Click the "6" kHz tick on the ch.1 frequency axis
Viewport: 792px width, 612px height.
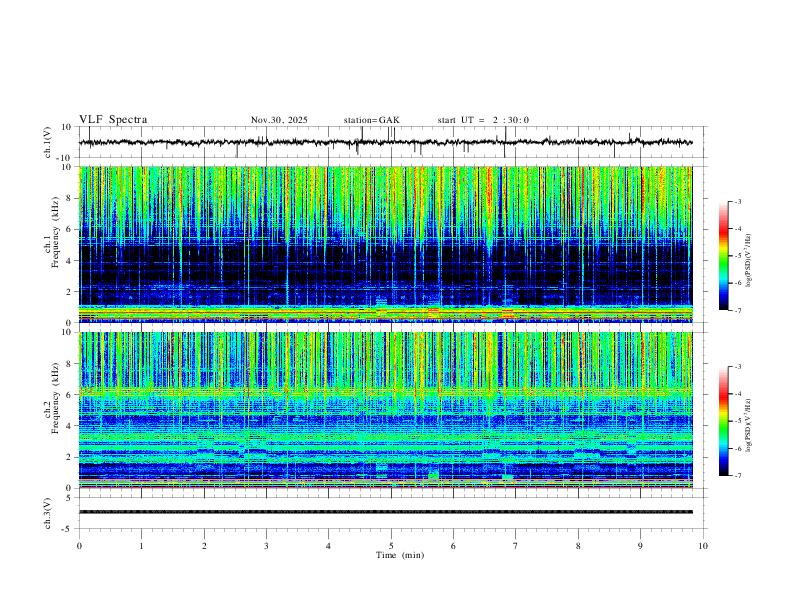[70, 229]
